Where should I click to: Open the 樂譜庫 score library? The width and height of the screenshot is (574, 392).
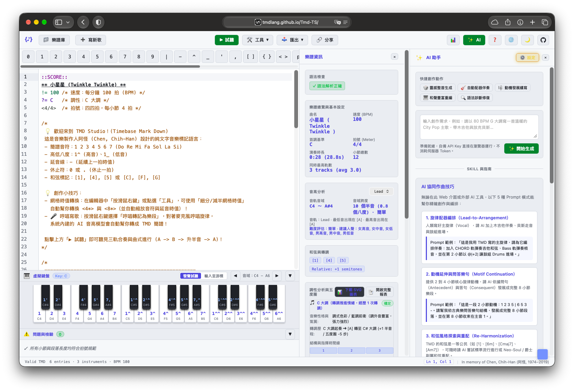[x=54, y=40]
